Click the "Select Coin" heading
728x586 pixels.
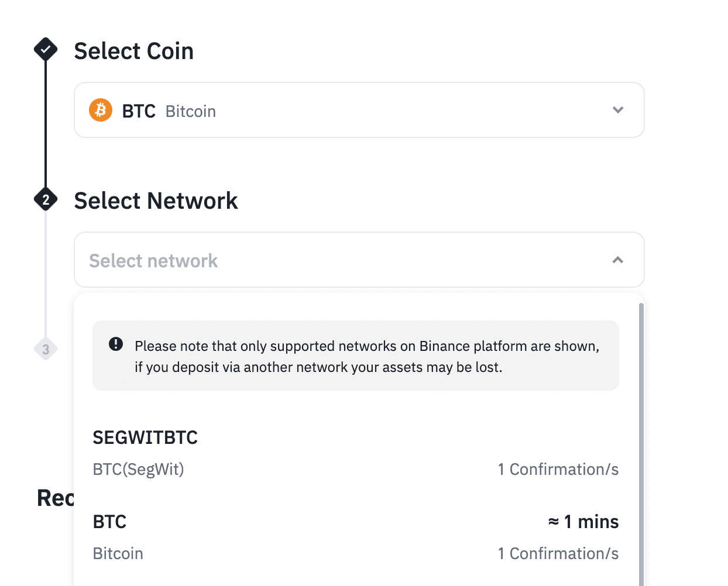click(133, 51)
